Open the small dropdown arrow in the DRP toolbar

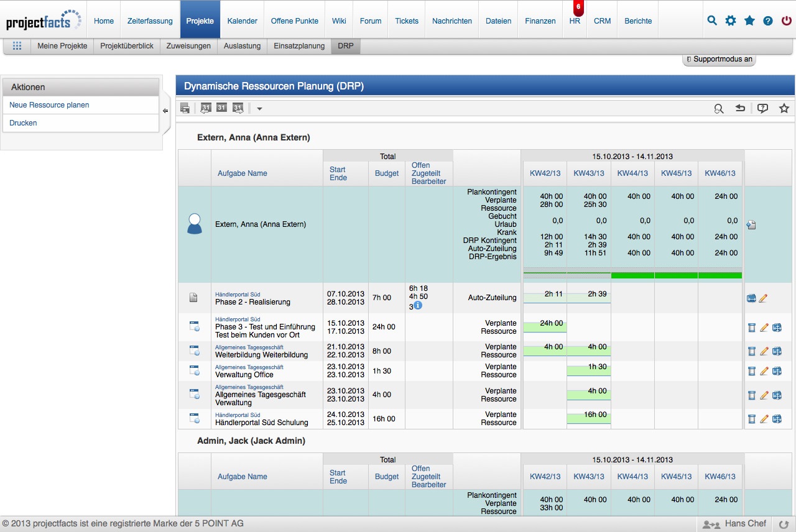[259, 109]
